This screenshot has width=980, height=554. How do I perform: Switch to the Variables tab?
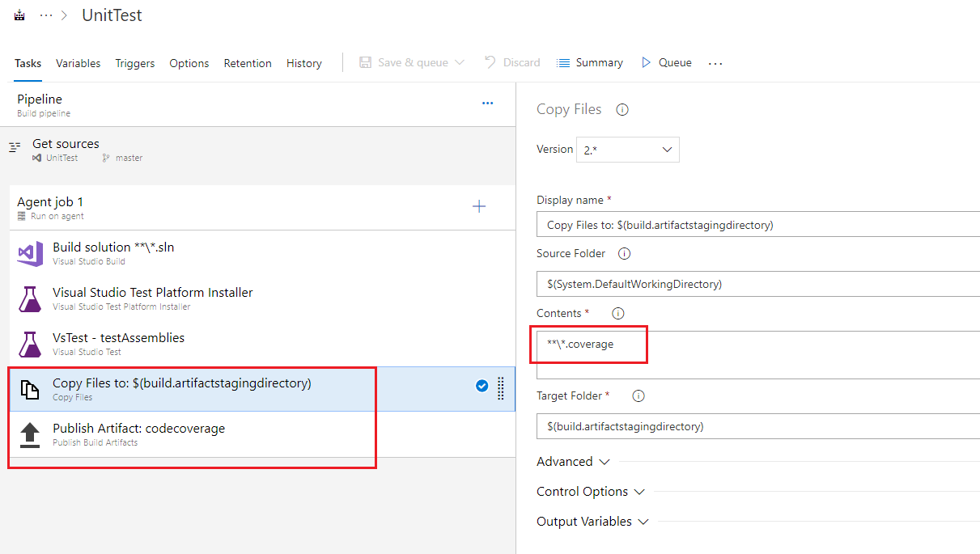[x=78, y=63]
